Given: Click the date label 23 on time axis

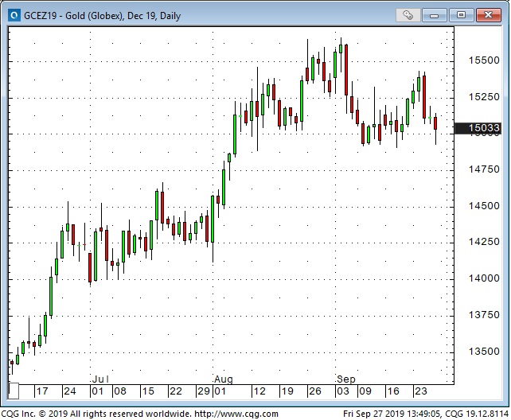Looking at the screenshot, I should tap(421, 391).
